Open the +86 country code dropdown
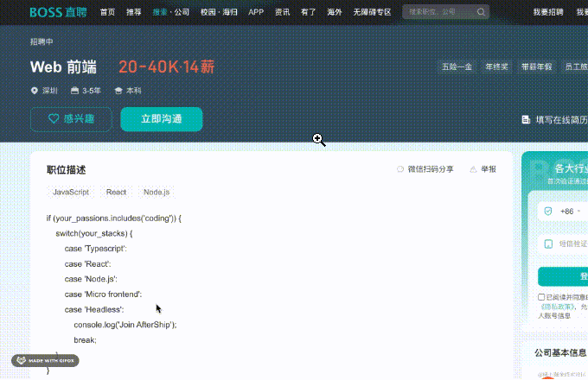The height and width of the screenshot is (380, 588). pyautogui.click(x=571, y=212)
